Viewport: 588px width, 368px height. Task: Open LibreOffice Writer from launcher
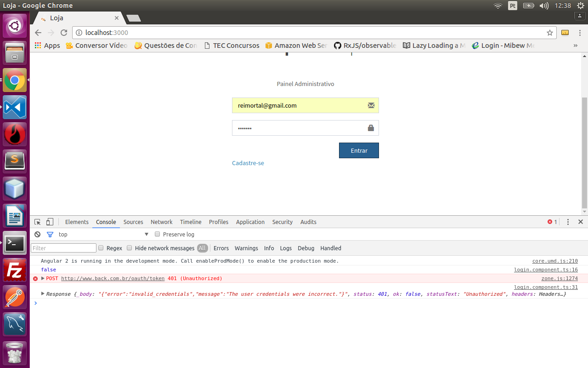tap(15, 216)
